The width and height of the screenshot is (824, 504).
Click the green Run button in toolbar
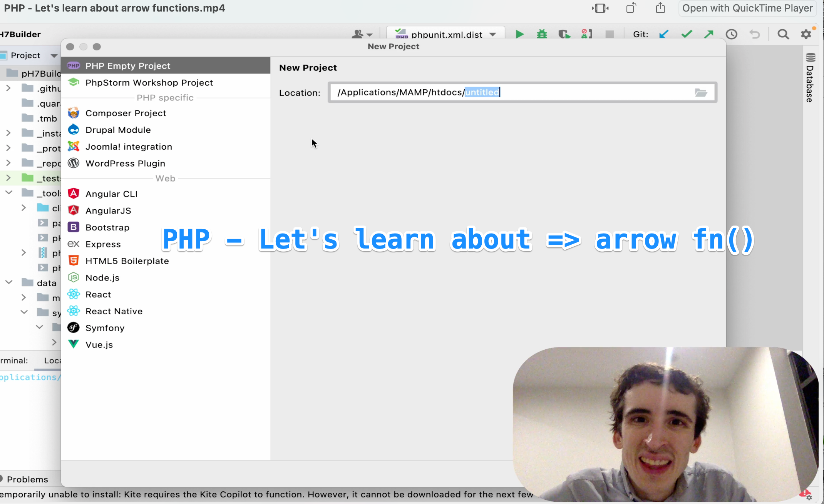click(x=519, y=35)
